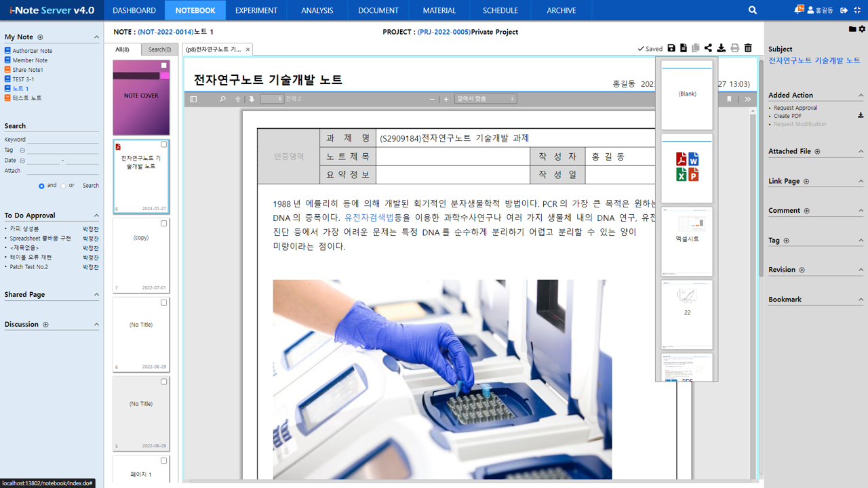868x488 pixels.
Task: Collapse the Added Action section
Action: click(861, 96)
